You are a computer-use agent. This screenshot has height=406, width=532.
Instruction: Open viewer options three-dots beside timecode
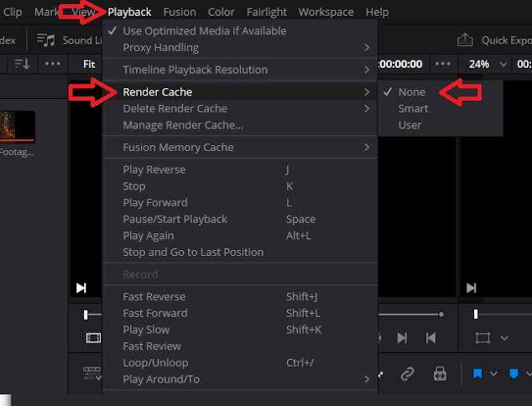click(443, 64)
